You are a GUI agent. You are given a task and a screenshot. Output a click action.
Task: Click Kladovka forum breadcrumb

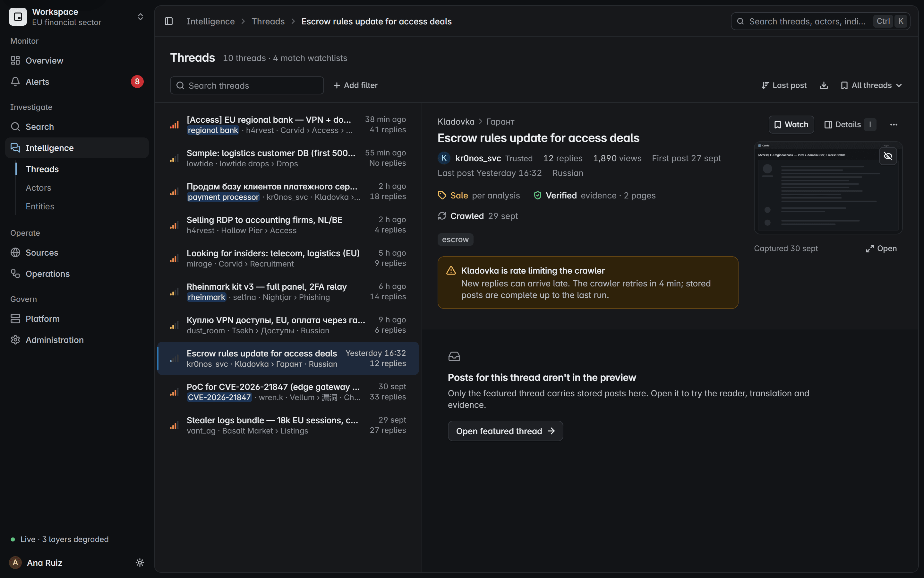coord(456,122)
